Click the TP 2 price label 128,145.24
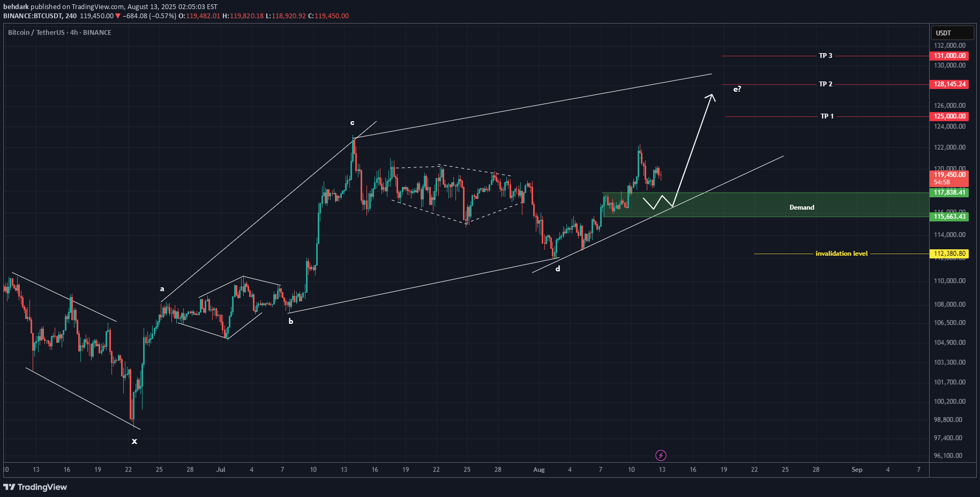The width and height of the screenshot is (980, 497). click(x=949, y=84)
